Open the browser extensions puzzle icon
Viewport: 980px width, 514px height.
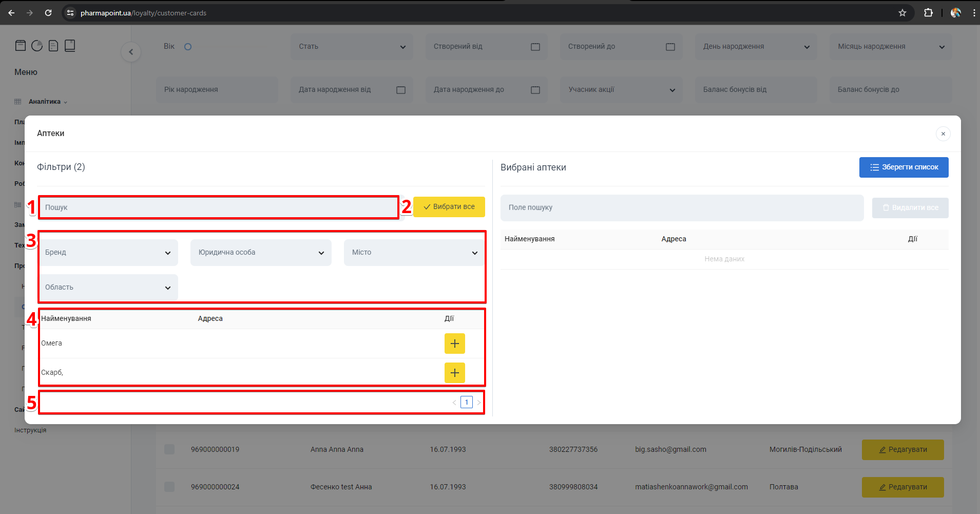tap(928, 13)
